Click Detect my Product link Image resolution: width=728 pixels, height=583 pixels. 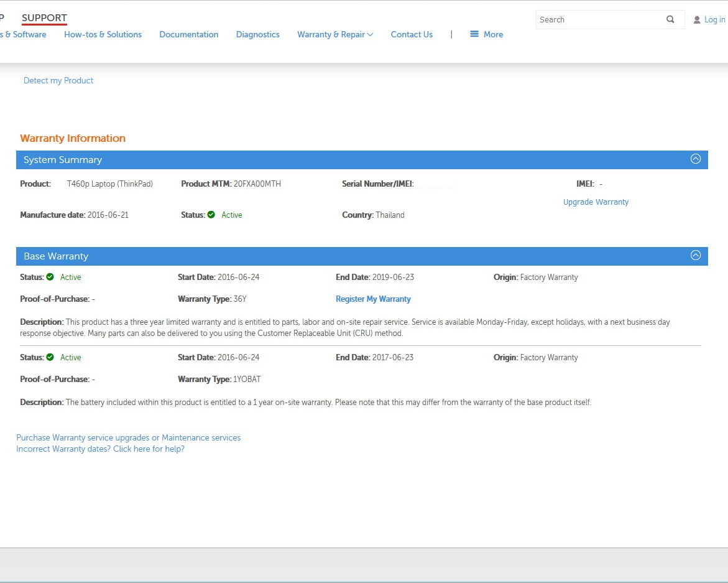[58, 80]
